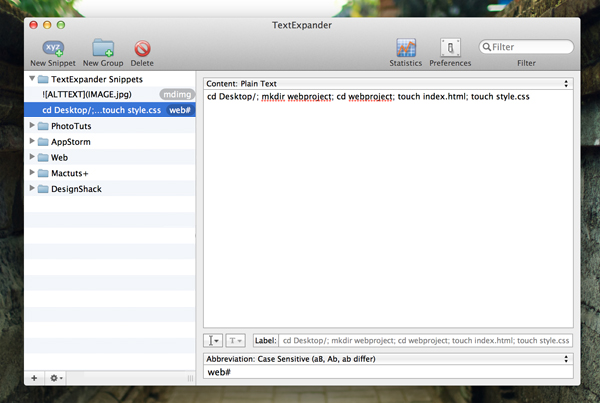Image resolution: width=600 pixels, height=403 pixels.
Task: Open Content: Plain Text dropdown
Action: [x=388, y=83]
